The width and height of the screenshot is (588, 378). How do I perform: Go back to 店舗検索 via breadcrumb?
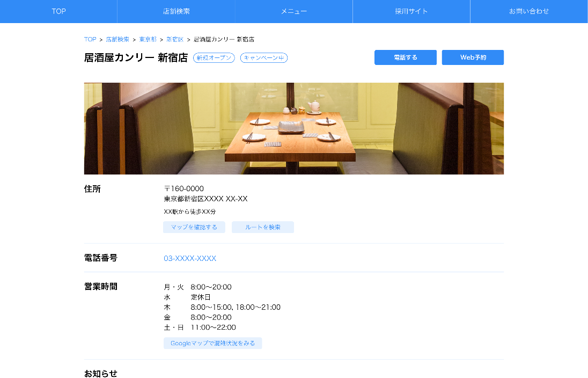click(x=117, y=40)
